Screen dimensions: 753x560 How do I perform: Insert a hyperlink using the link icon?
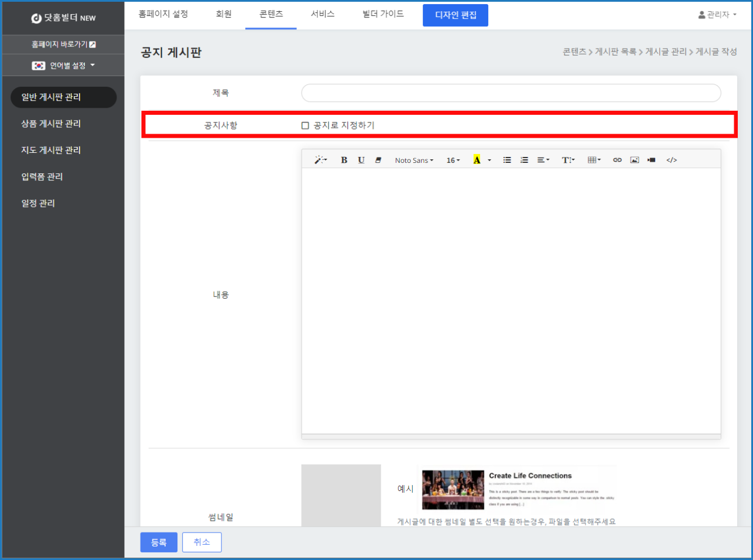[617, 160]
